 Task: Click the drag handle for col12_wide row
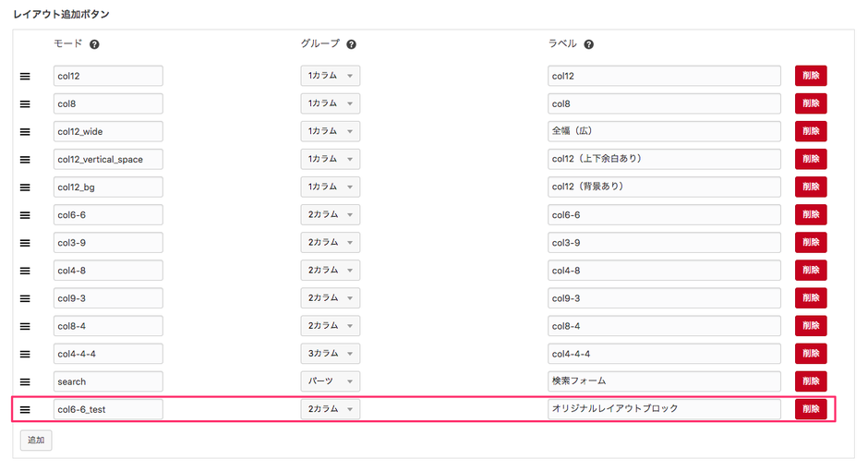pyautogui.click(x=25, y=132)
